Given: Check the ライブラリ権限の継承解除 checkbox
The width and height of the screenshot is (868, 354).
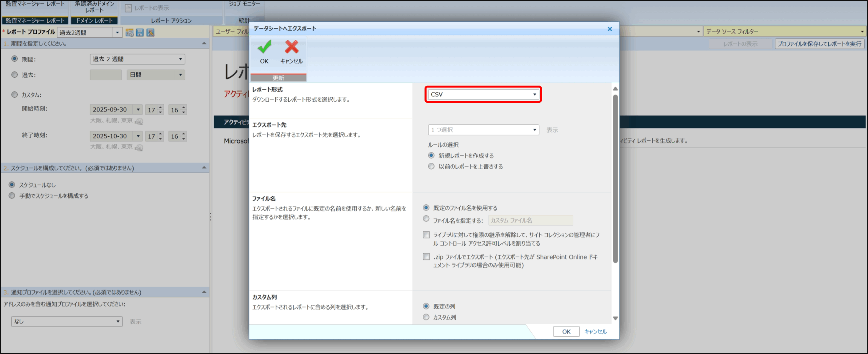Looking at the screenshot, I should pos(426,235).
